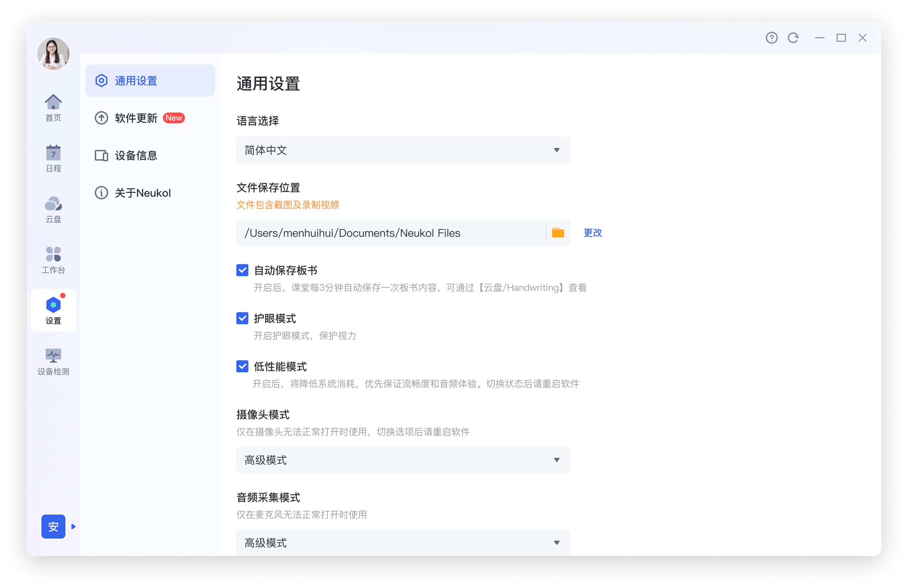Open 关于Neukol menu item
This screenshot has width=908, height=588.
(x=150, y=193)
